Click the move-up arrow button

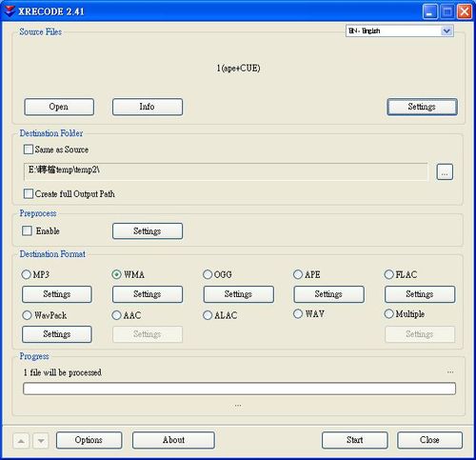(21, 441)
